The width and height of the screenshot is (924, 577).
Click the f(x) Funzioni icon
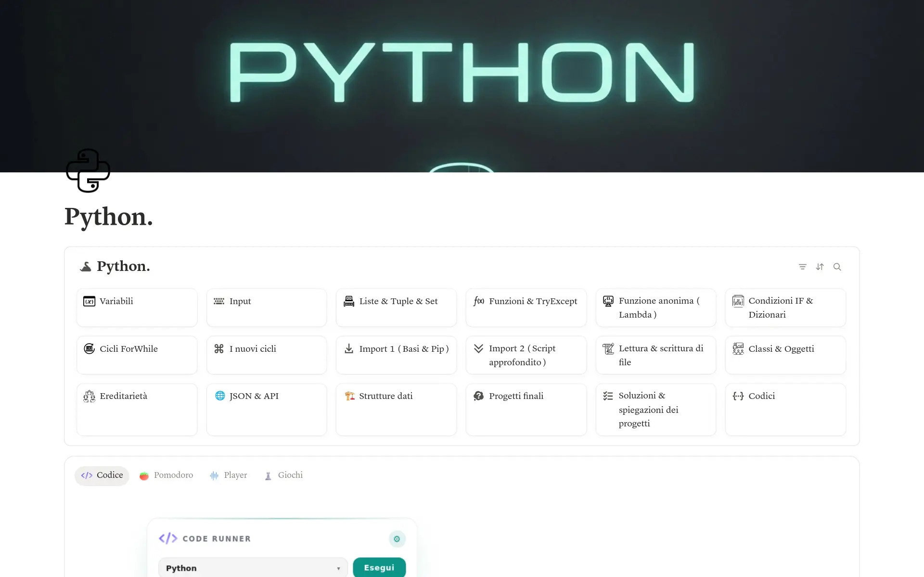click(479, 301)
